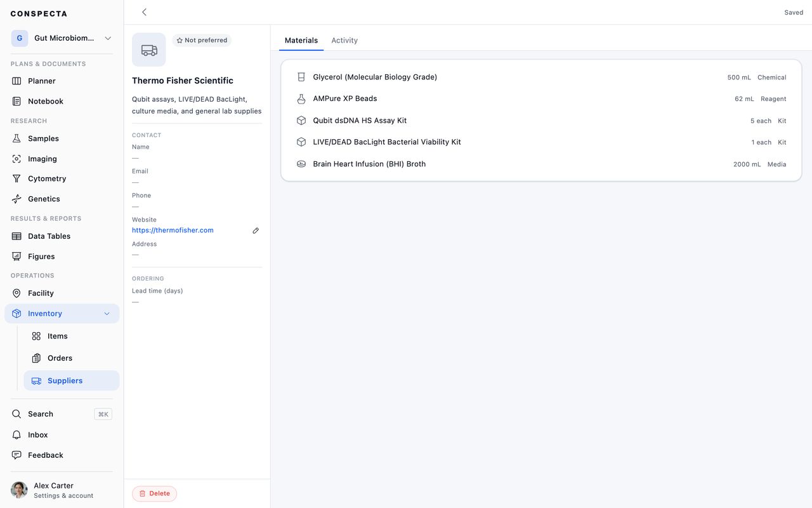Click the BHI Broth media dish icon
Screen dimensions: 812x508
301,164
